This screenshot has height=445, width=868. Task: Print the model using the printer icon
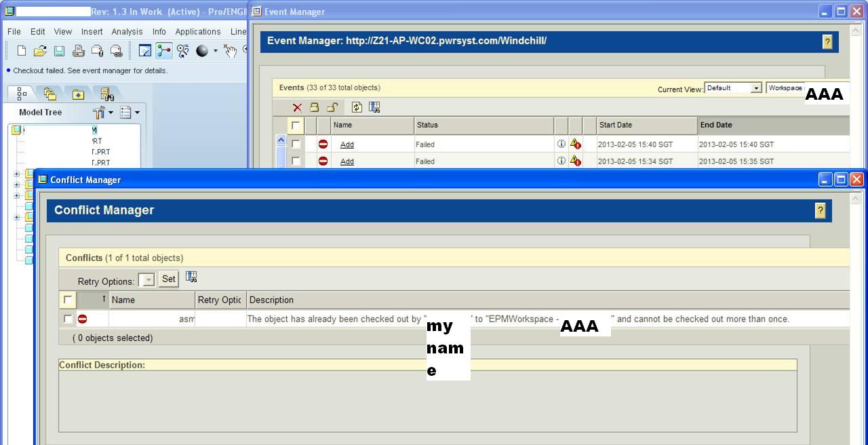point(78,51)
